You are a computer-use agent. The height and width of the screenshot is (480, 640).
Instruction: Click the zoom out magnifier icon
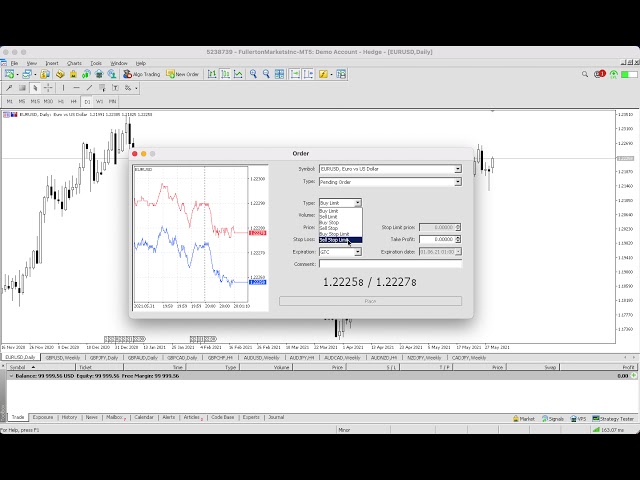(x=267, y=74)
